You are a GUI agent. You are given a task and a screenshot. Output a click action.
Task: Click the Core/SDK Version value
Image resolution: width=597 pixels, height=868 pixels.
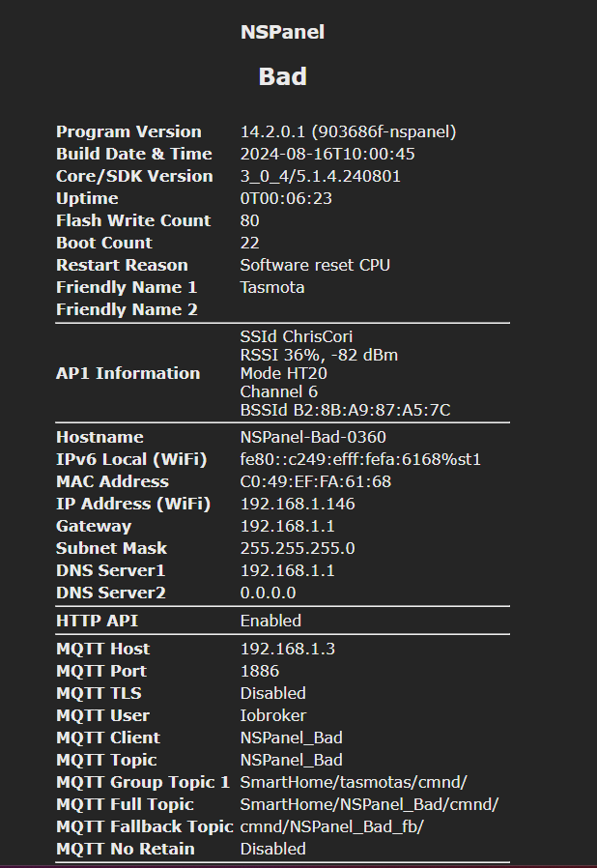pos(320,176)
